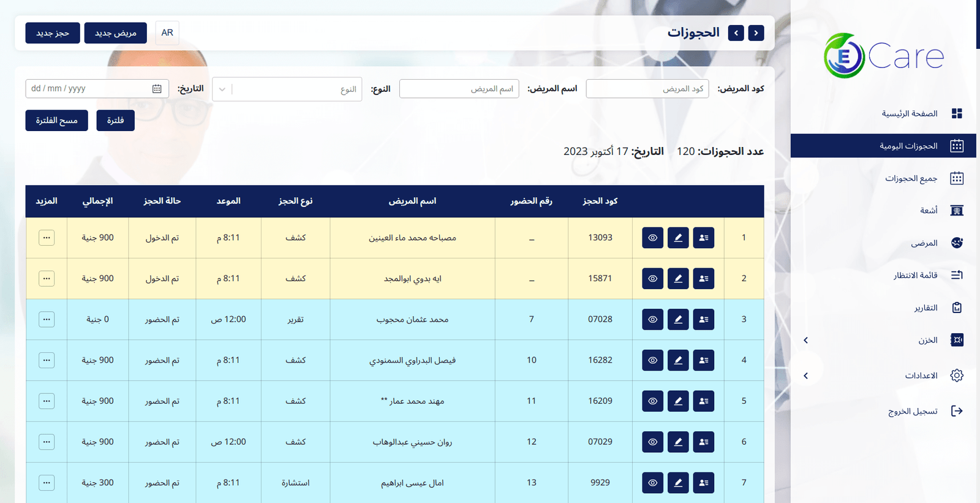Expand the الخزن sidebar submenu

(805, 340)
